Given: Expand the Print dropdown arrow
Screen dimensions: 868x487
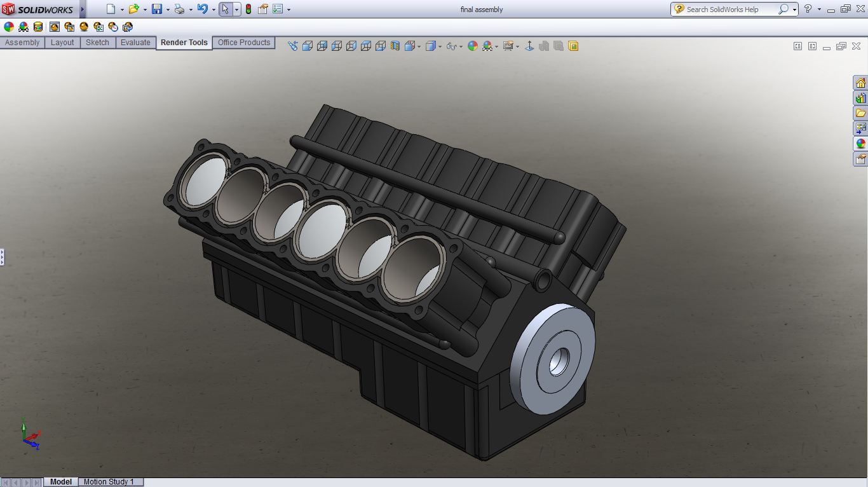Looking at the screenshot, I should click(191, 10).
